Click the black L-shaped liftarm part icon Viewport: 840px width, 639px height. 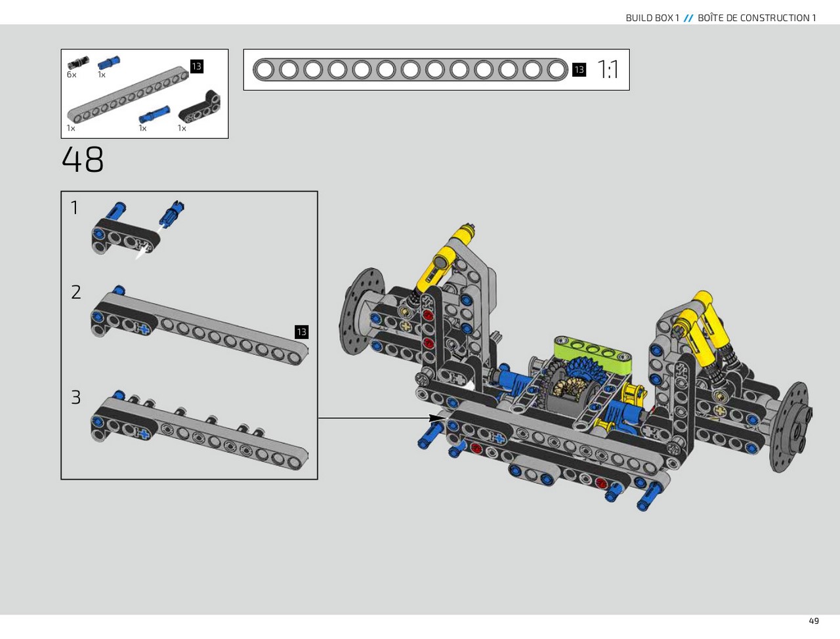pos(199,107)
